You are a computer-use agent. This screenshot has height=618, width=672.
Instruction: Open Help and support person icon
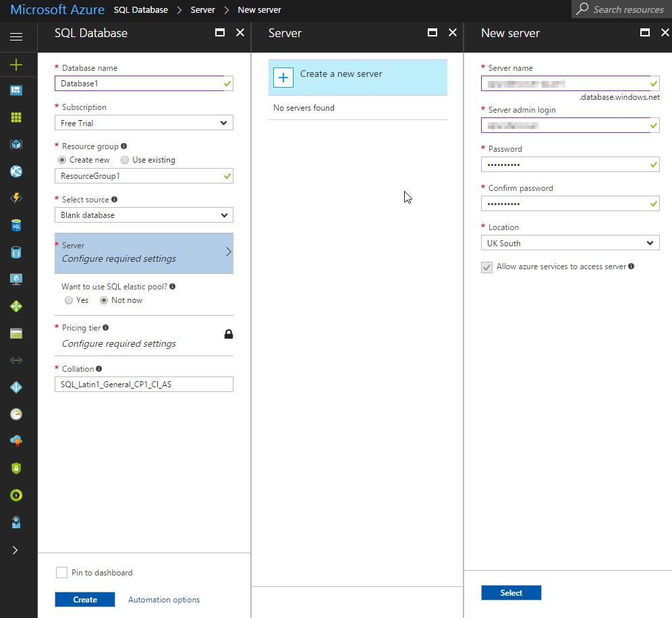pos(16,522)
